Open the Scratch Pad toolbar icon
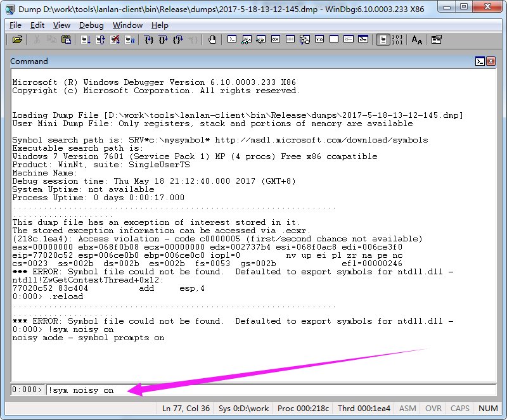The width and height of the screenshot is (507, 420). [x=334, y=40]
